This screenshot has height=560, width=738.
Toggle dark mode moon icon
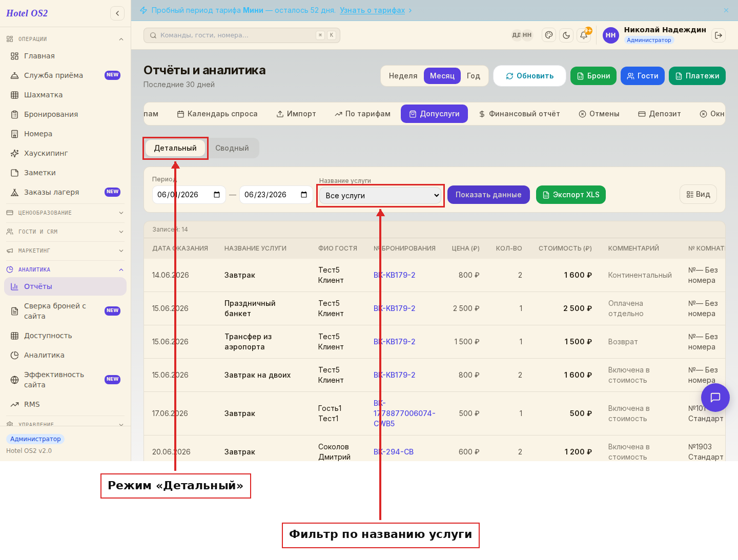[x=566, y=35]
